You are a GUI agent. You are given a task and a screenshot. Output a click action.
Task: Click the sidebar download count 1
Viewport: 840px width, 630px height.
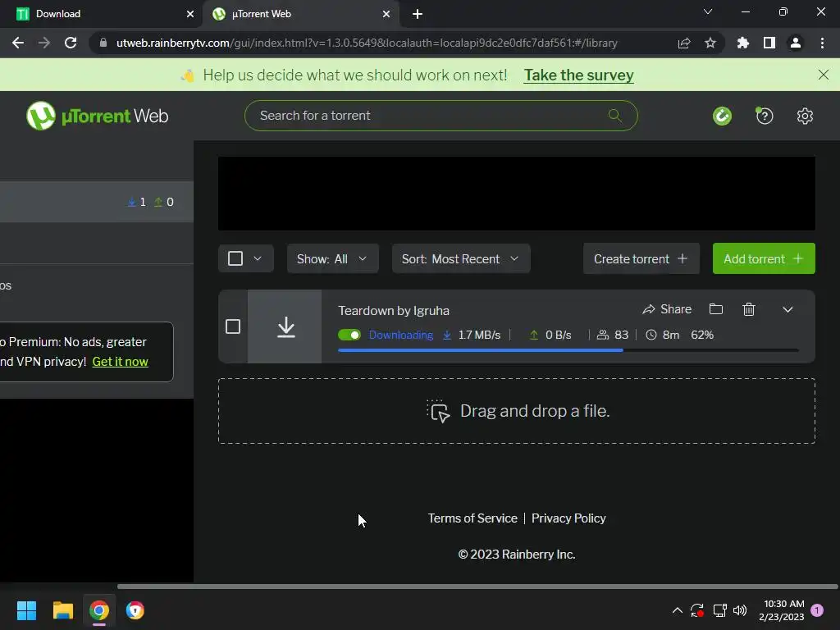(137, 202)
